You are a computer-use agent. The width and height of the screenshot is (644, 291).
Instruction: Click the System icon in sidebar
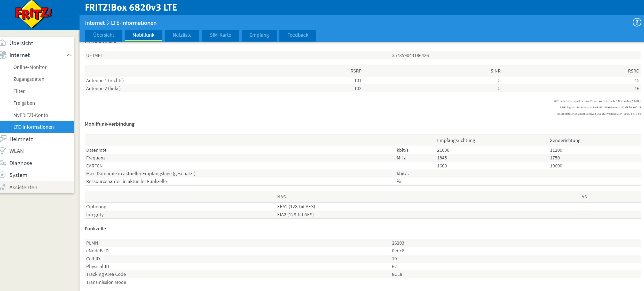[x=3, y=175]
